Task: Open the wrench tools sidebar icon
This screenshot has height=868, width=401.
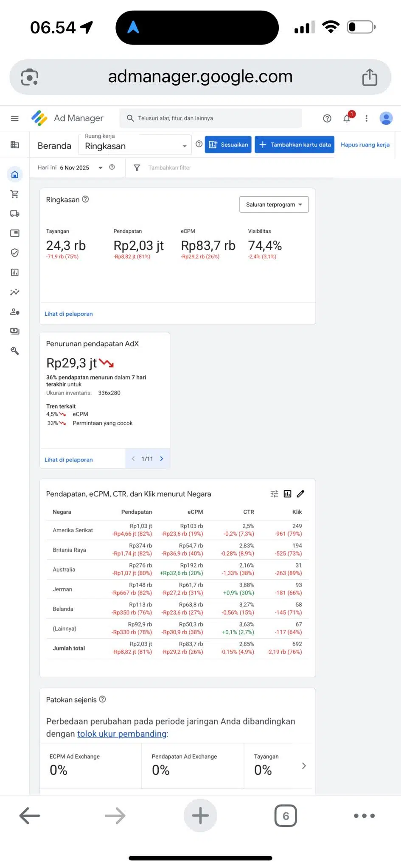Action: (14, 351)
